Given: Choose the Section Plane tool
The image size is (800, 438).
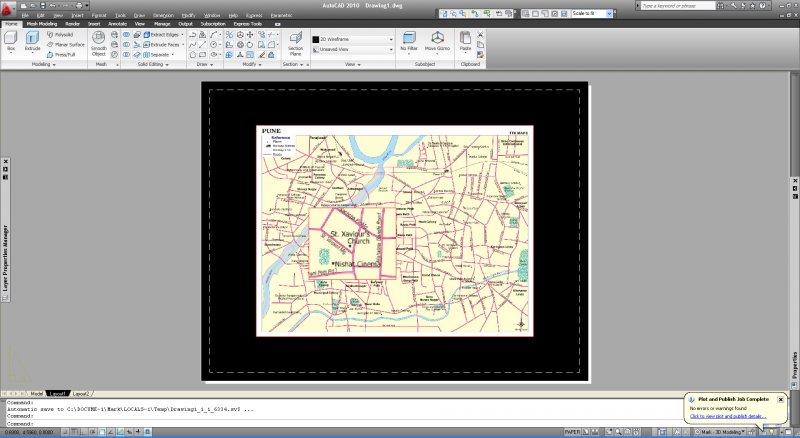Looking at the screenshot, I should coord(295,41).
